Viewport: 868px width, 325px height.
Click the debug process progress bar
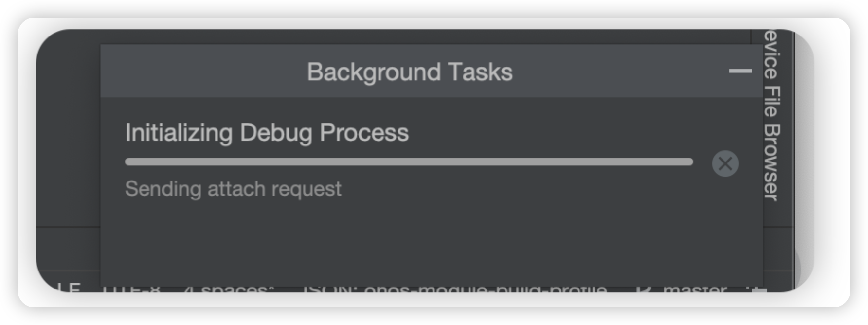[x=409, y=162]
